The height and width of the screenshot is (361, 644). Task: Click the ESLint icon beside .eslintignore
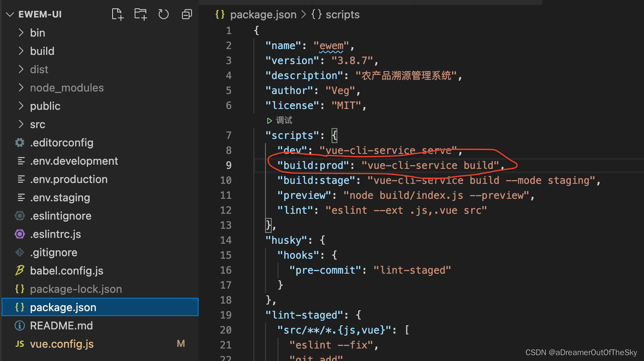coord(20,215)
